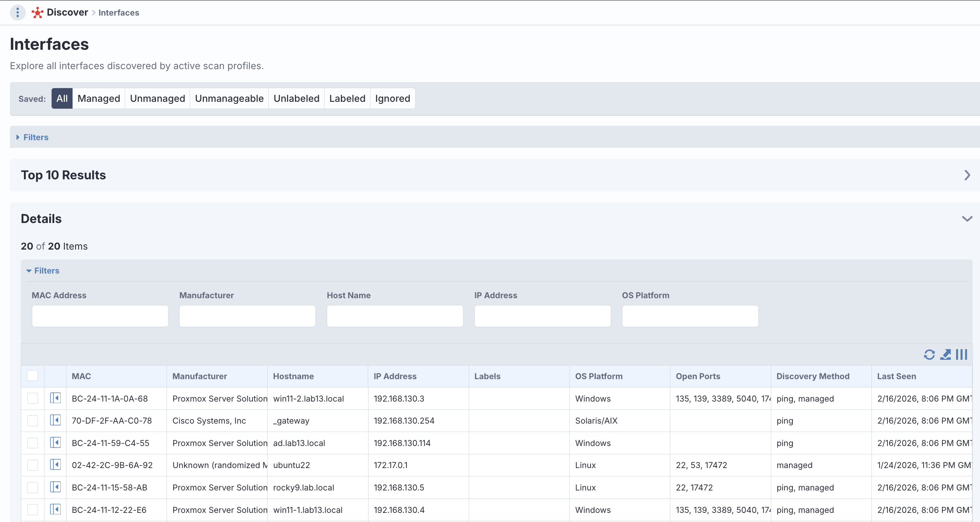980x522 pixels.
Task: Select checkbox for ad.lab13.local row
Action: [33, 443]
